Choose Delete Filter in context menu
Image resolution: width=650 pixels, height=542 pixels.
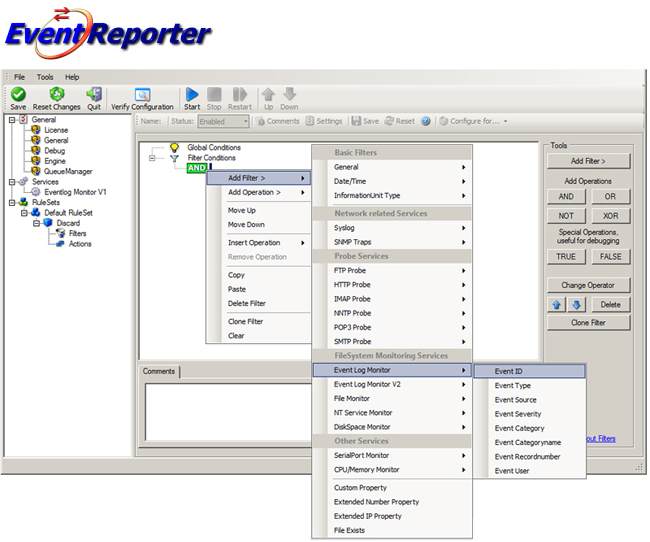pyautogui.click(x=258, y=304)
